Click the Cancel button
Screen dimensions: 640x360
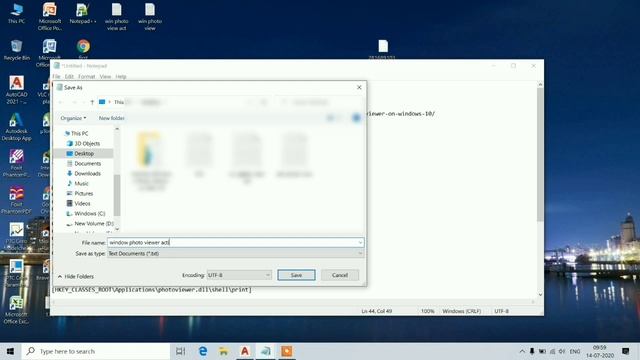pos(340,275)
